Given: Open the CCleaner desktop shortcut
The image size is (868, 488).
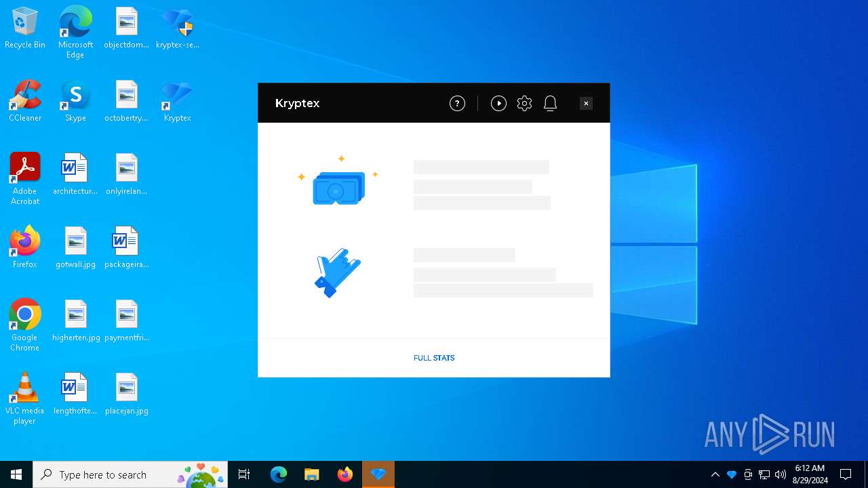Looking at the screenshot, I should pyautogui.click(x=25, y=102).
